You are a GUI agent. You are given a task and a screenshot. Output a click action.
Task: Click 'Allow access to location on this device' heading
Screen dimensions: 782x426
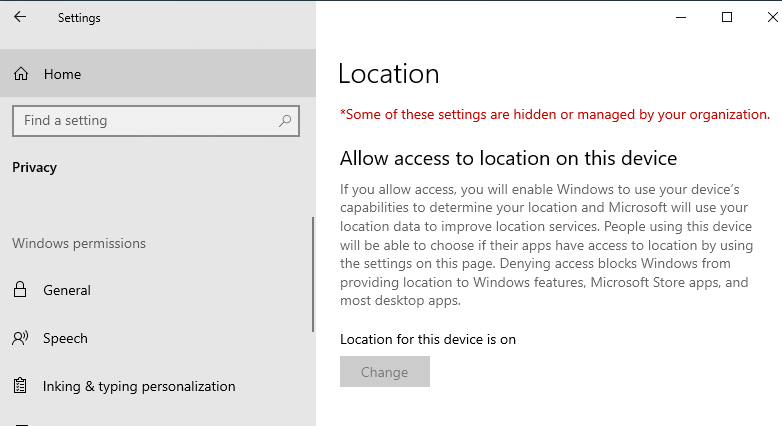click(x=508, y=158)
